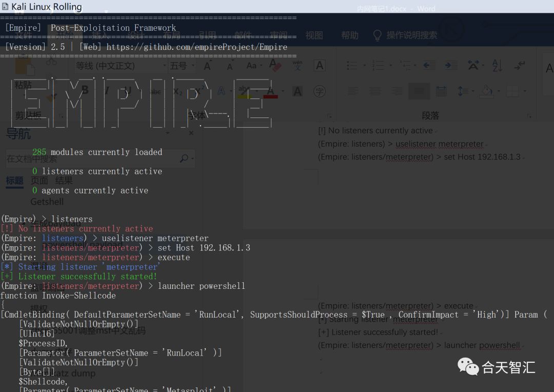Center text in Word paragraph group
This screenshot has width=554, height=392.
click(x=375, y=91)
